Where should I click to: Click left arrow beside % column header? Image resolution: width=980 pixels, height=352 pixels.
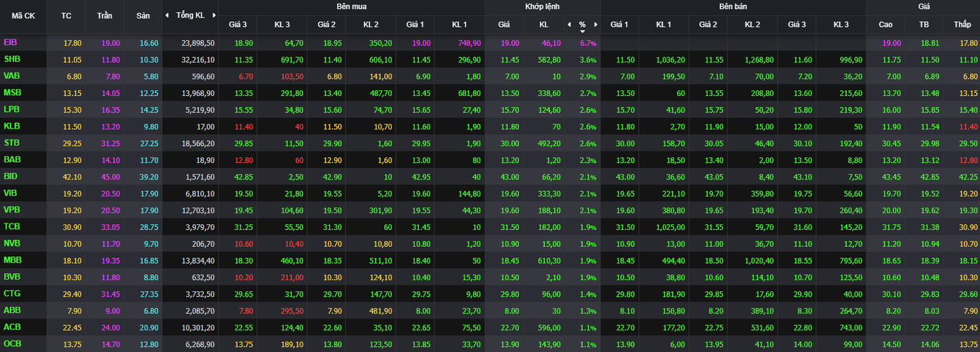[x=570, y=25]
